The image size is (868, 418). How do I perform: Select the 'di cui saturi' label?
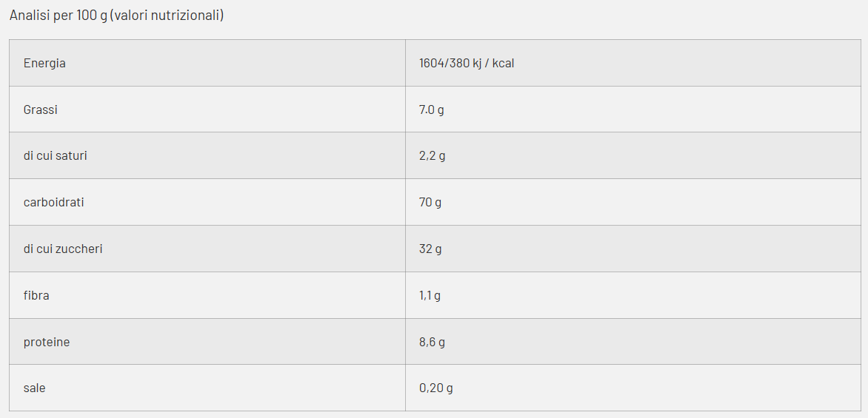55,156
